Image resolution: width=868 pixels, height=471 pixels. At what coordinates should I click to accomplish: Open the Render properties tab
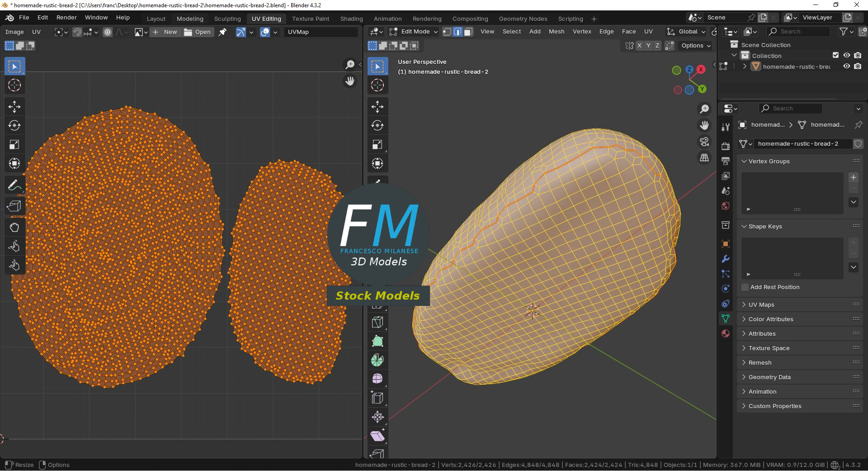pyautogui.click(x=726, y=146)
